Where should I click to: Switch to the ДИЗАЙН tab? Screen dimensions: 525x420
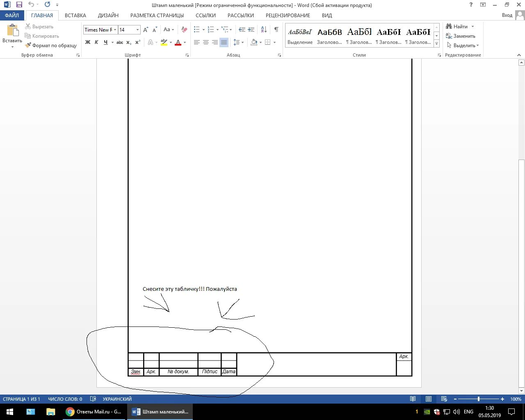click(108, 15)
